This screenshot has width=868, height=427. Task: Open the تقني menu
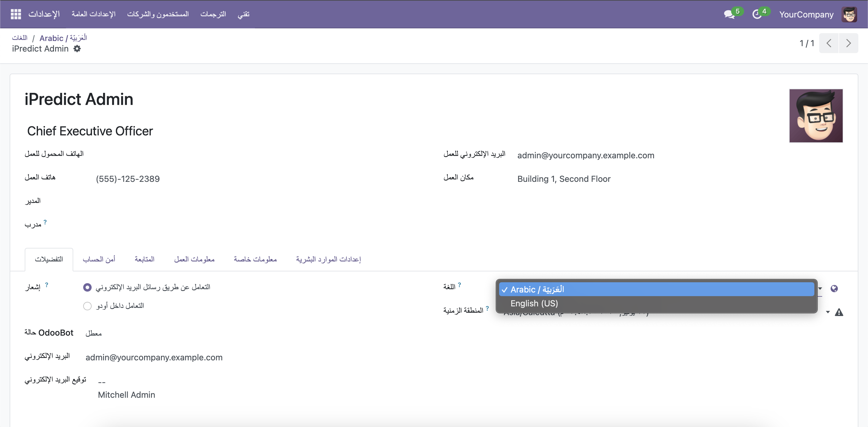[x=243, y=14]
